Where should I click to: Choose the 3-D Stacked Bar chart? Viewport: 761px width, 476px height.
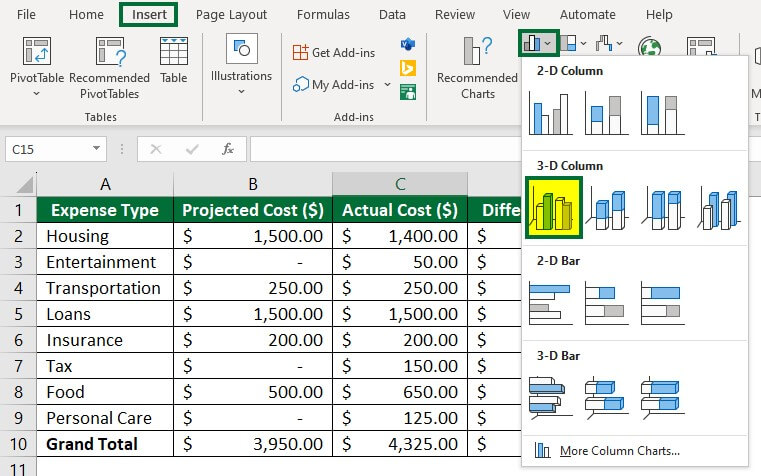[606, 397]
